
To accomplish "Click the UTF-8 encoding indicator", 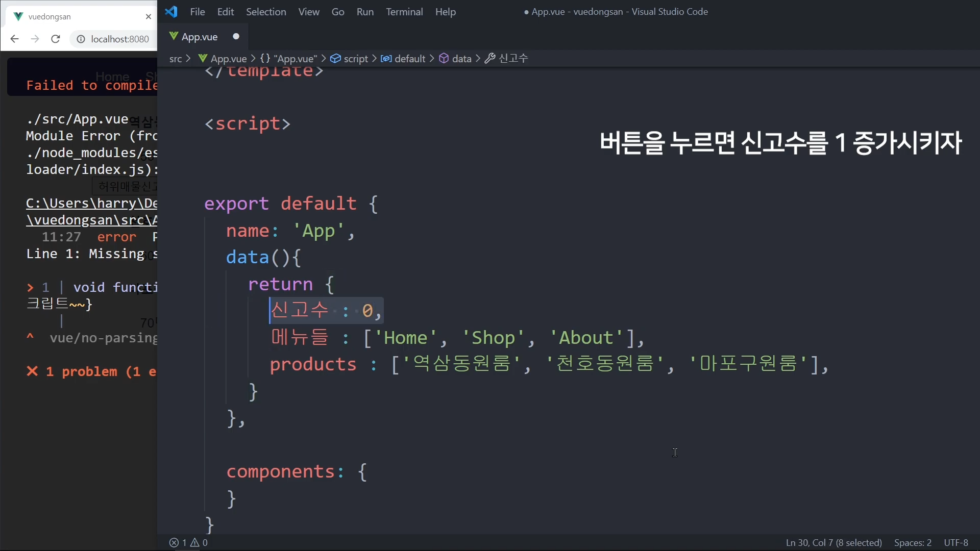I will [955, 543].
